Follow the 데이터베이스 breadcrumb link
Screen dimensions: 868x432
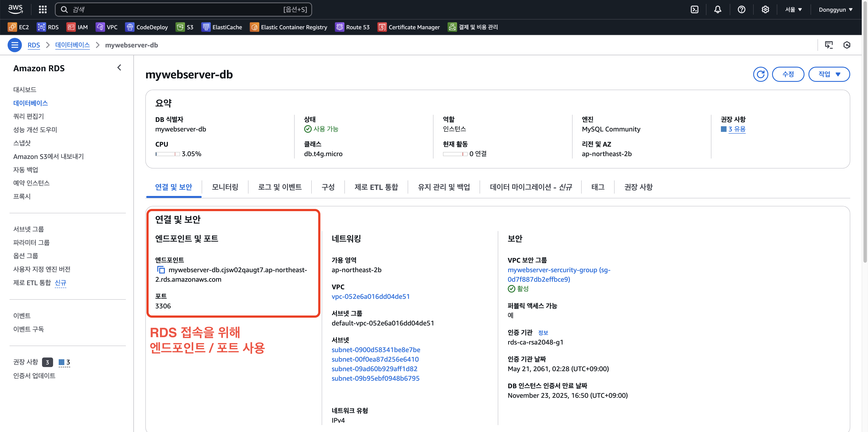tap(72, 45)
